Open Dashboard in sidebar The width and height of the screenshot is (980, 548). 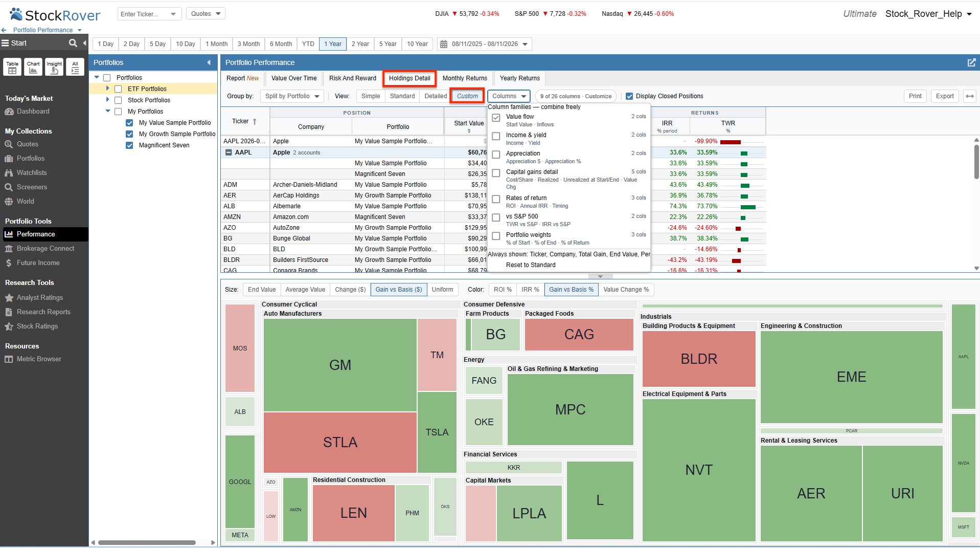[x=33, y=112]
